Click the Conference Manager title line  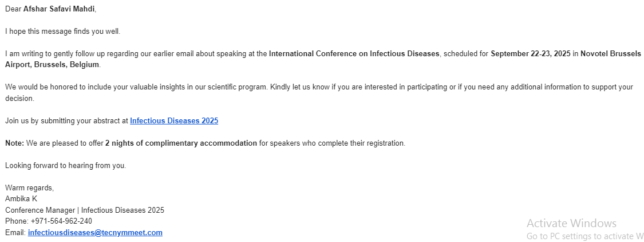84,210
